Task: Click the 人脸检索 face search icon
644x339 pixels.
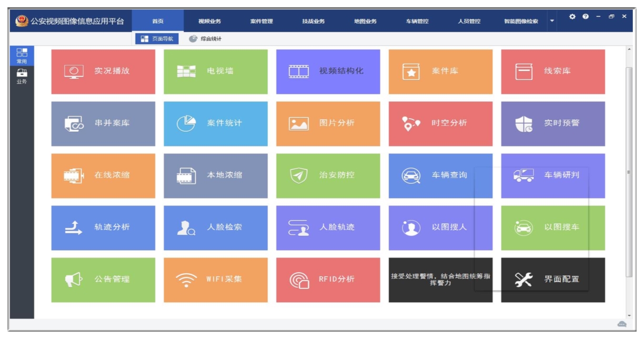Action: tap(186, 228)
